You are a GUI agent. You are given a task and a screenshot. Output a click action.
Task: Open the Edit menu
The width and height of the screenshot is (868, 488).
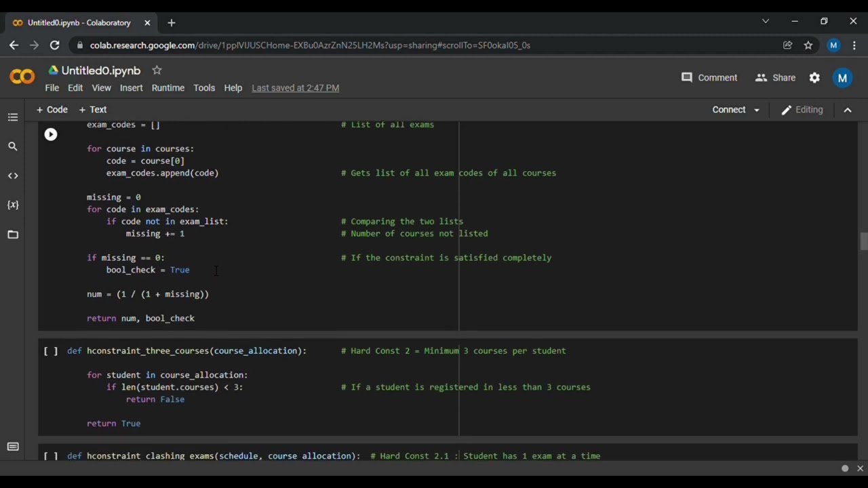(x=75, y=88)
